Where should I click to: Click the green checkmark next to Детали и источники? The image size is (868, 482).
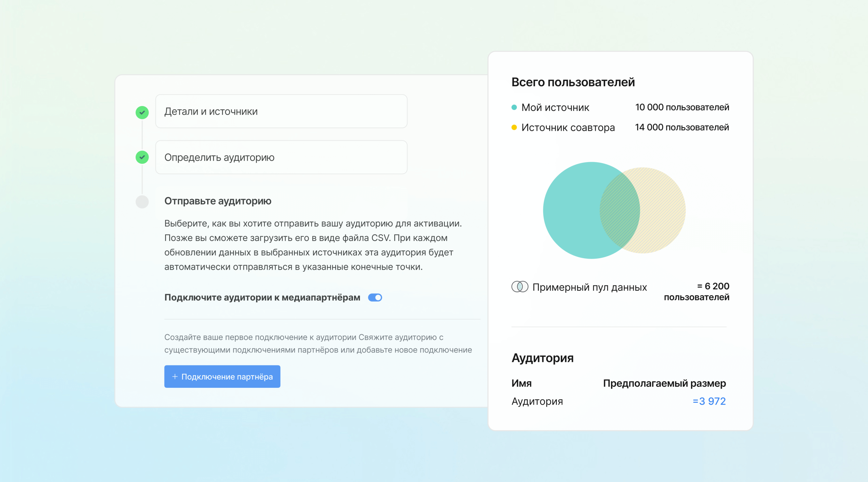point(142,112)
